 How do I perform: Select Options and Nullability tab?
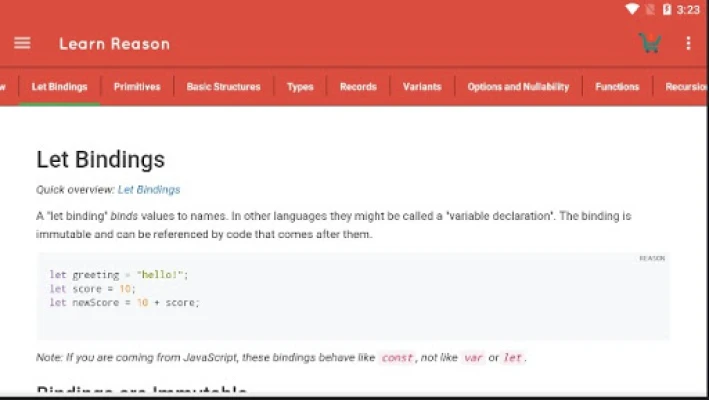coord(518,87)
